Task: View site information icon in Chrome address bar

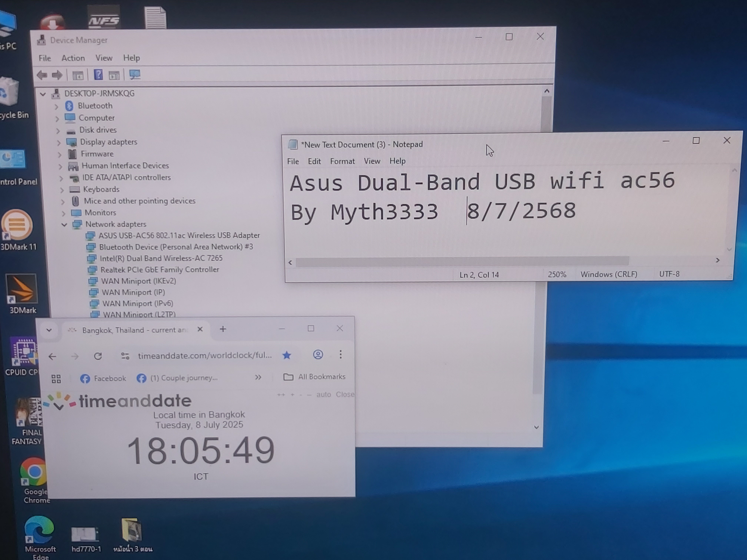Action: [x=125, y=356]
